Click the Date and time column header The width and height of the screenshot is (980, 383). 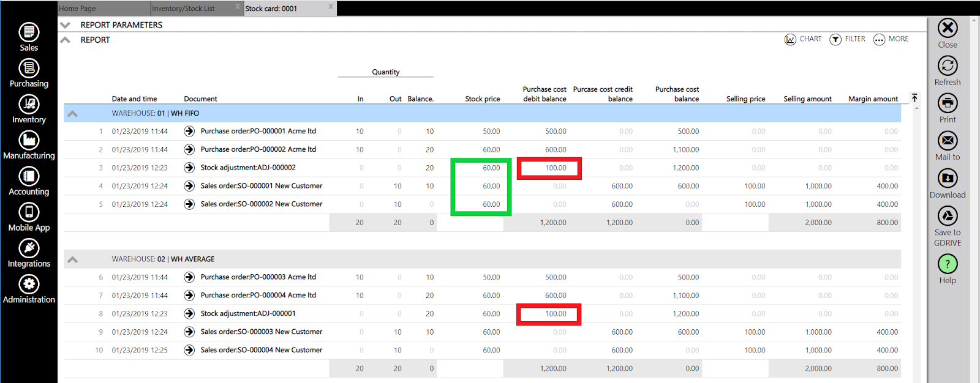134,99
